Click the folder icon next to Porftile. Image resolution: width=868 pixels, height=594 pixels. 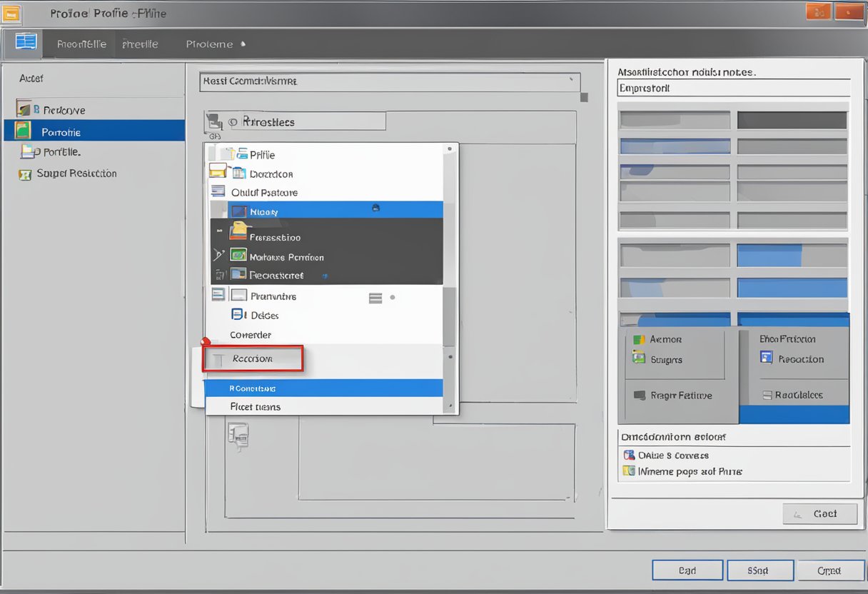pos(29,151)
